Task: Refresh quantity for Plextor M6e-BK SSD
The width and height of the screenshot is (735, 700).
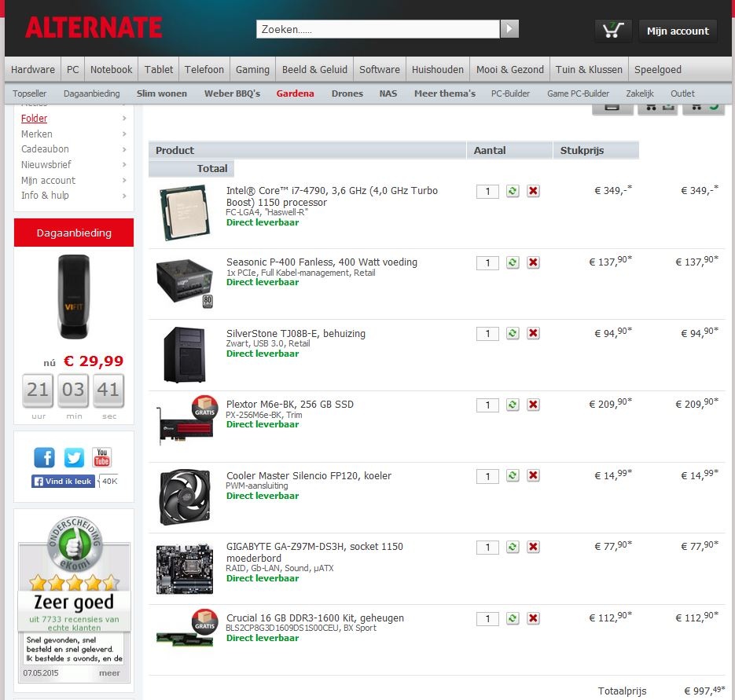Action: click(x=513, y=405)
